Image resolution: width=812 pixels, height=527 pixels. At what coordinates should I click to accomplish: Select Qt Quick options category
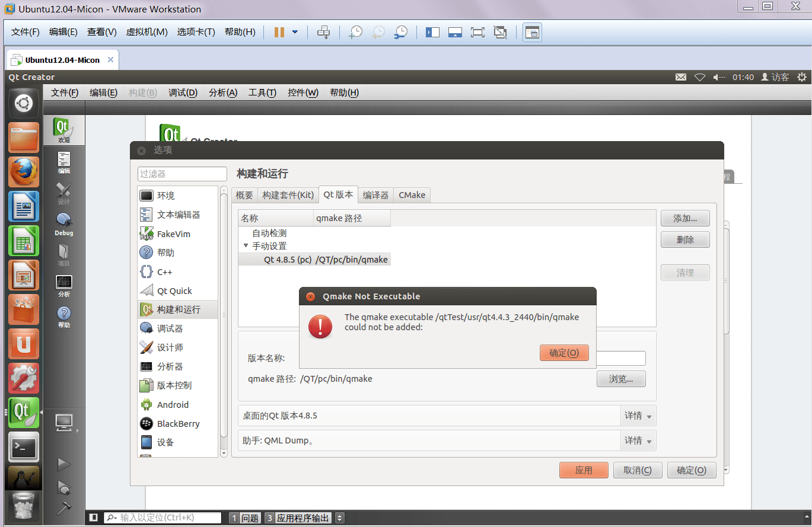coord(177,290)
